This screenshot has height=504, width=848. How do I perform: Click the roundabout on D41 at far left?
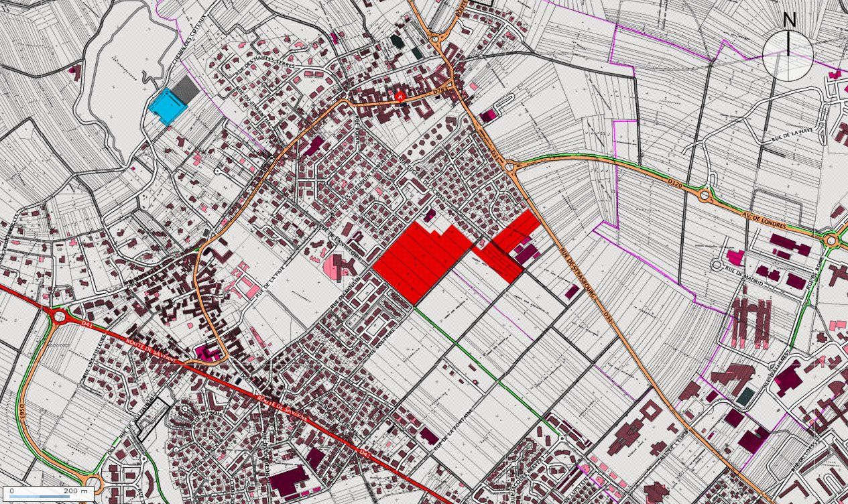tap(59, 316)
